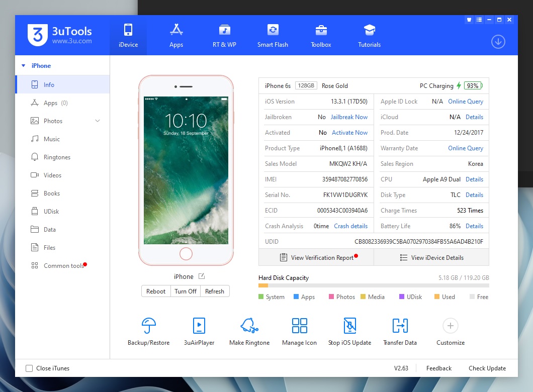Image resolution: width=533 pixels, height=392 pixels.
Task: Open Transfer Data tool
Action: click(x=400, y=331)
